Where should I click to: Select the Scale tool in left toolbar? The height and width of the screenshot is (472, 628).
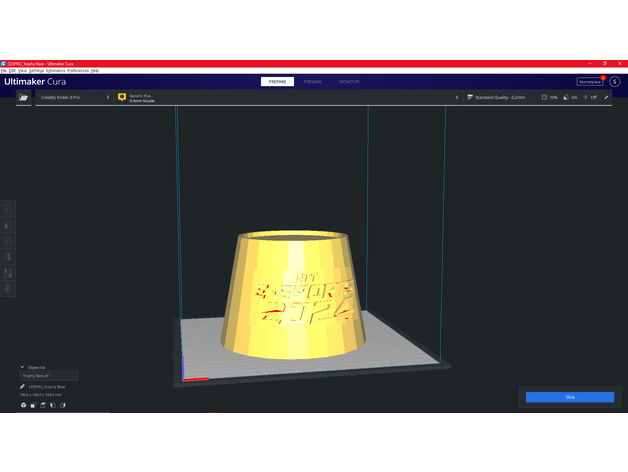tap(10, 224)
